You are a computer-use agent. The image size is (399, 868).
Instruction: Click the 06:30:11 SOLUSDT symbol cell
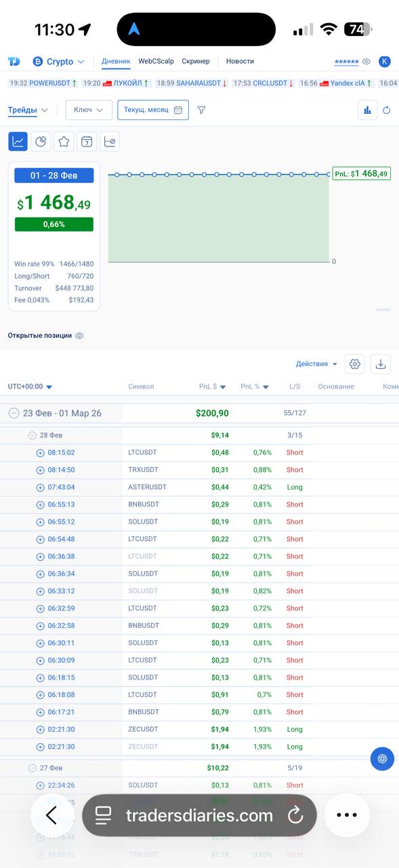tap(143, 643)
